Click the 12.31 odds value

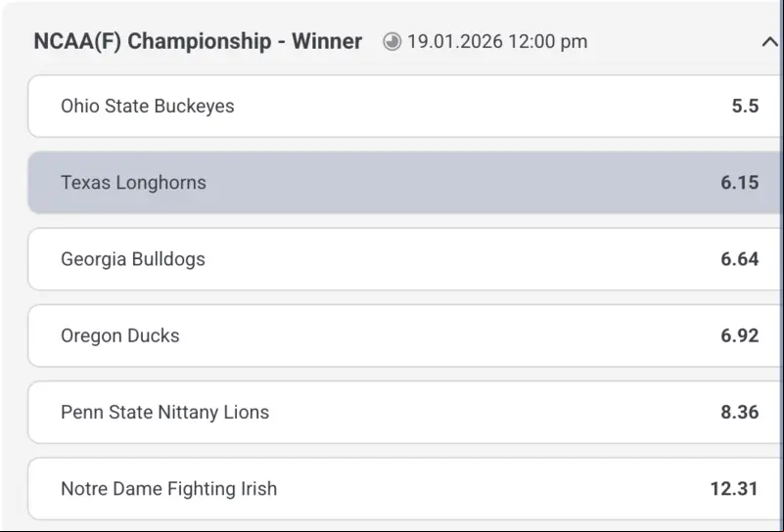click(734, 488)
